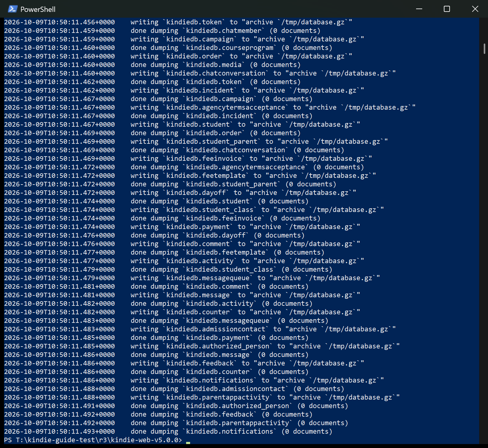Select the line 'done dumping kindiedb.parentappactivity'
Viewport: 488px width, 448px height.
click(x=176, y=423)
